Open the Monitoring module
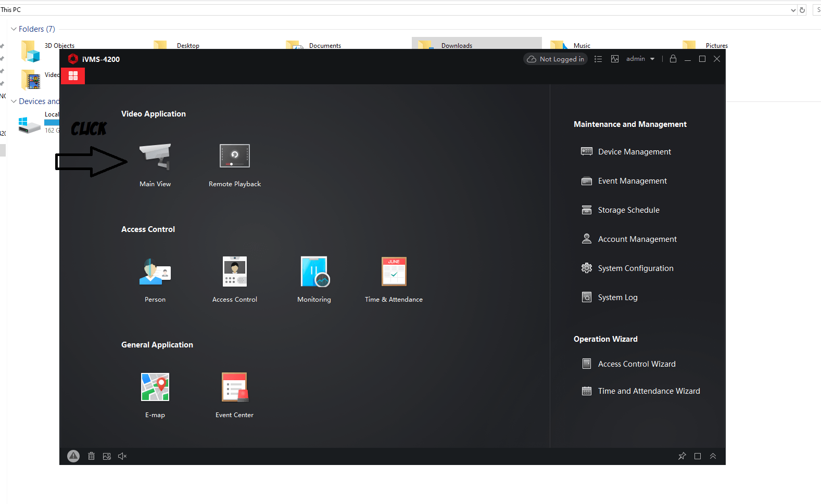The height and width of the screenshot is (504, 821). (x=314, y=272)
